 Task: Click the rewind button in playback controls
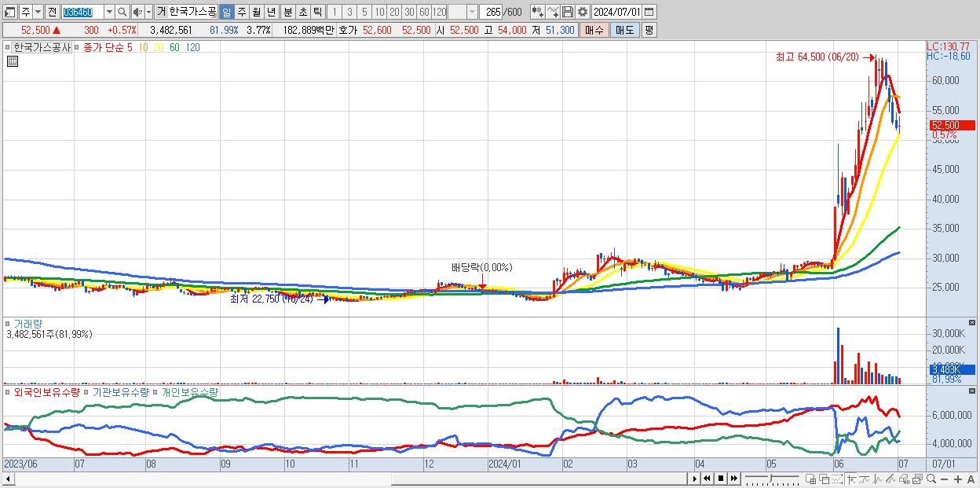(708, 479)
